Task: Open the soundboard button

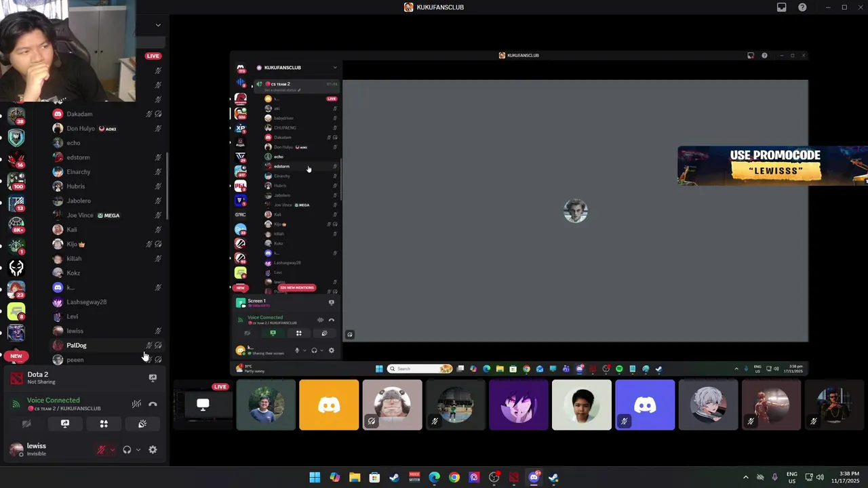Action: (142, 424)
